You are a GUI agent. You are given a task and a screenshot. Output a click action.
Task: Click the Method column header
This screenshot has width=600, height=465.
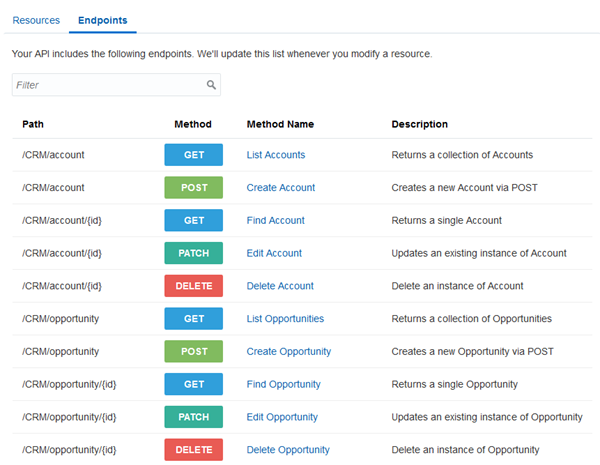193,124
